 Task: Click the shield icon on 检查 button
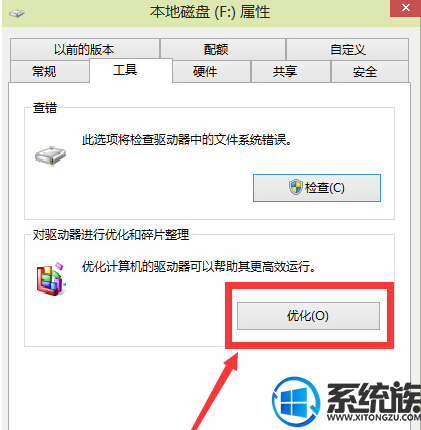(x=296, y=187)
